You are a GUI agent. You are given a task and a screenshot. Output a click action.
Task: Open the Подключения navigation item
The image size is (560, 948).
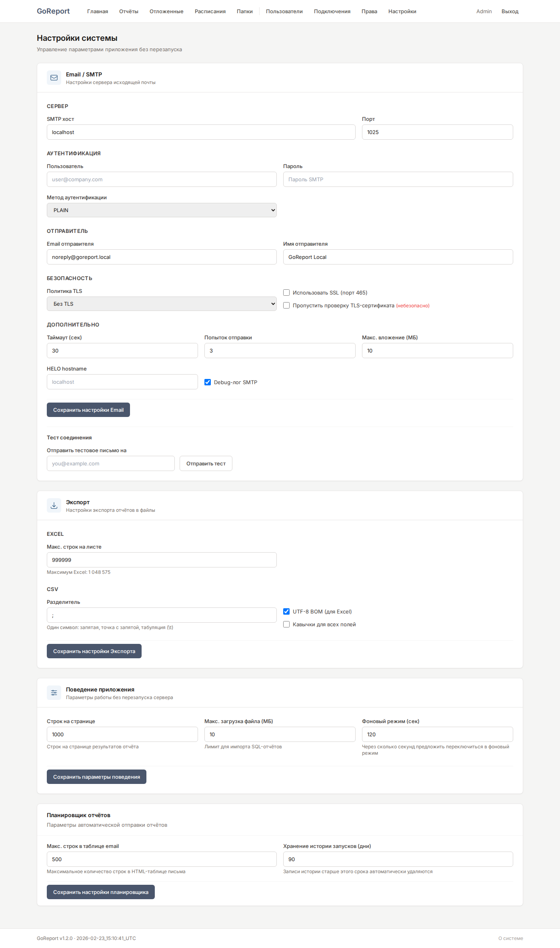(332, 11)
